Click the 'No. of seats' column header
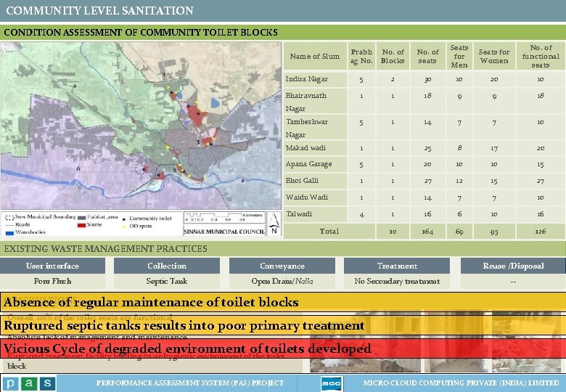Viewport: 566px width, 392px height. pos(427,57)
